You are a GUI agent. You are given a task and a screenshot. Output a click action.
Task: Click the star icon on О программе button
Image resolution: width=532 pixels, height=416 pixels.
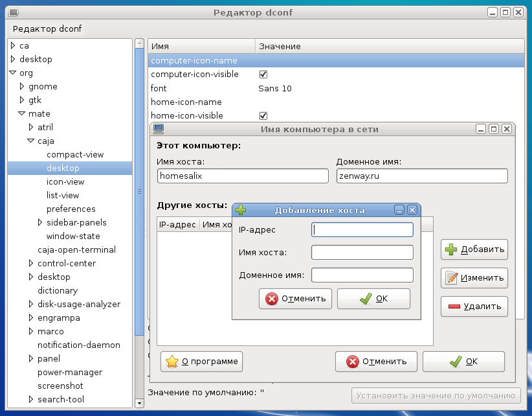pos(172,362)
